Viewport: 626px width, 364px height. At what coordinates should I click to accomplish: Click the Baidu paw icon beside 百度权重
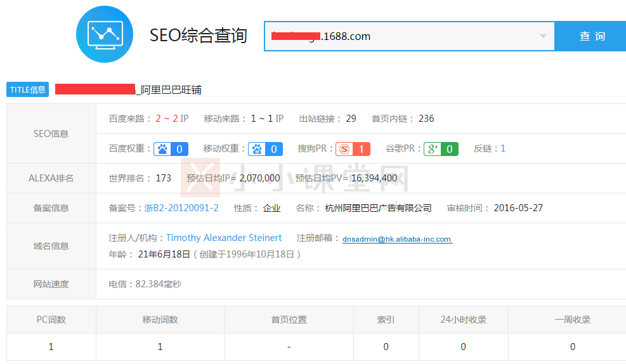[162, 149]
